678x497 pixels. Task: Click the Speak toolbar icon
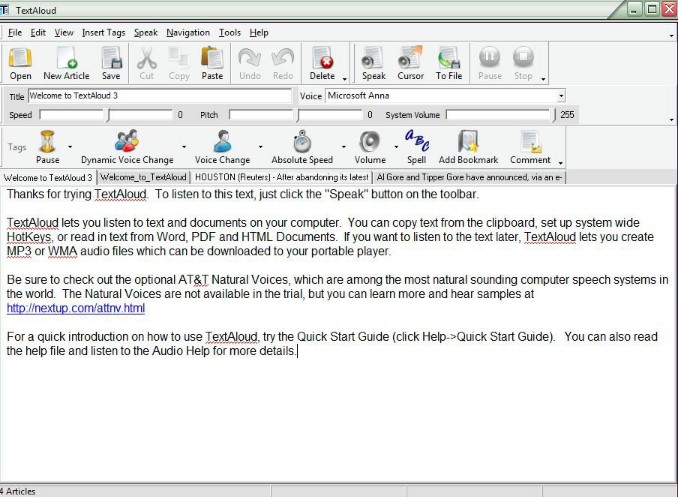[x=373, y=63]
